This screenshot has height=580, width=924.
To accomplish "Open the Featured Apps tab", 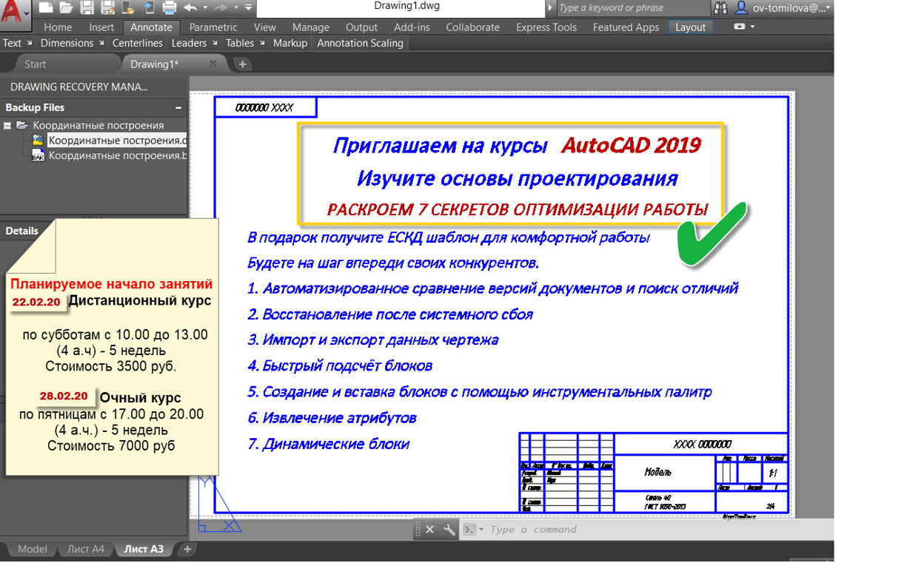I will (x=626, y=27).
